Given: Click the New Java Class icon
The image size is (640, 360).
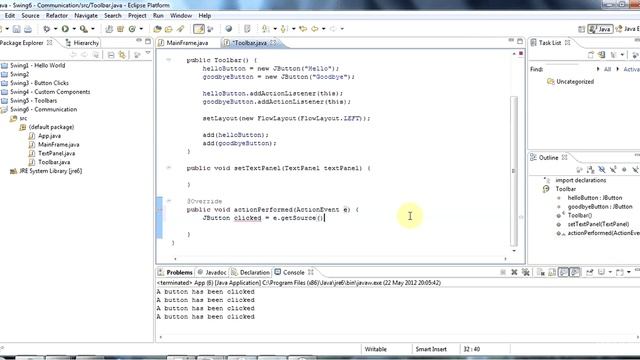Looking at the screenshot, I should point(132,29).
